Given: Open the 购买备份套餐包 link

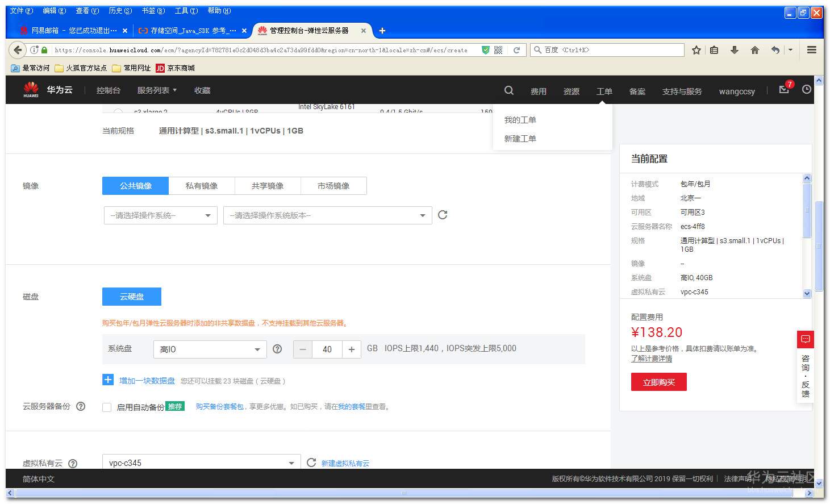Looking at the screenshot, I should coord(220,407).
